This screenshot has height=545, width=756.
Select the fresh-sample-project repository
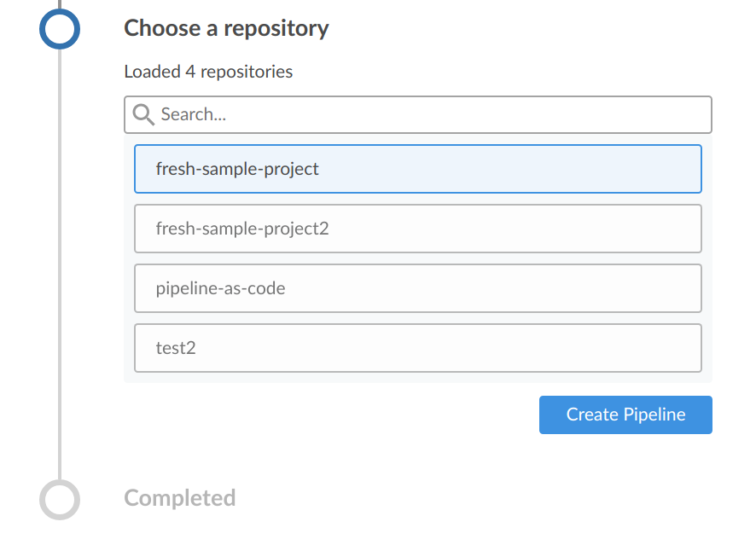pos(237,169)
